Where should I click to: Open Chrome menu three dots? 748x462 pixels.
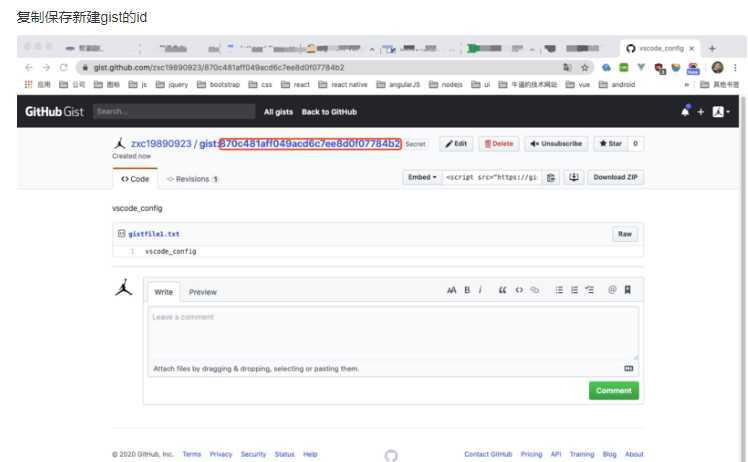[735, 68]
